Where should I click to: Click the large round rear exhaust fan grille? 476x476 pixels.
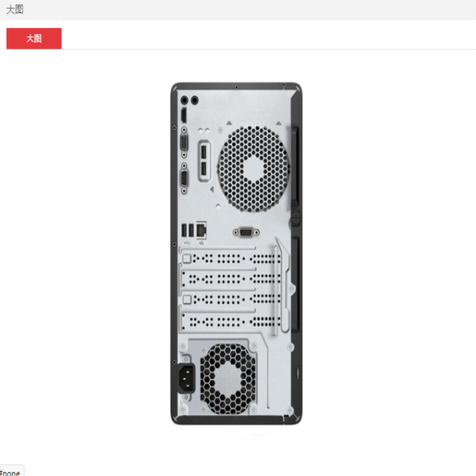click(253, 169)
